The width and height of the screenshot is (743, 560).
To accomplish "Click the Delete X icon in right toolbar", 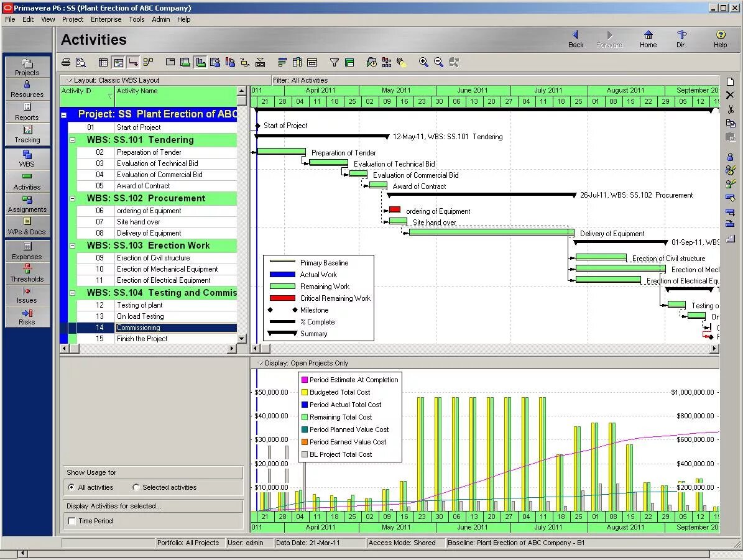I will [730, 95].
